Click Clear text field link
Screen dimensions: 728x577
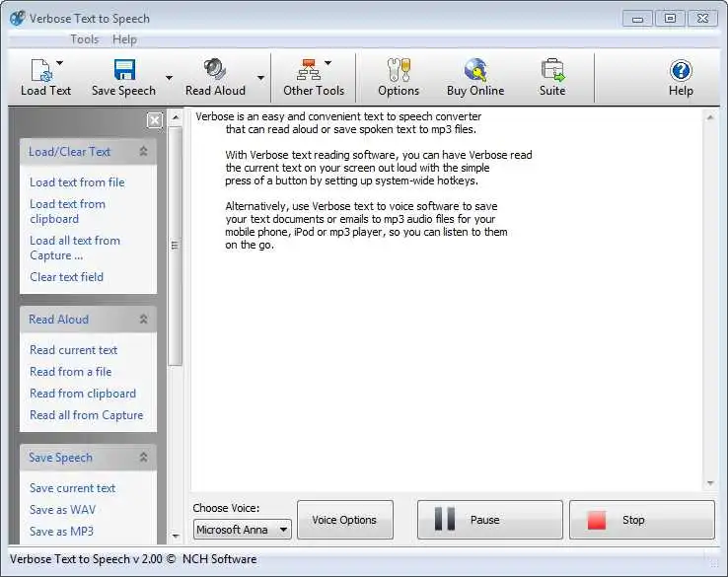coord(66,277)
